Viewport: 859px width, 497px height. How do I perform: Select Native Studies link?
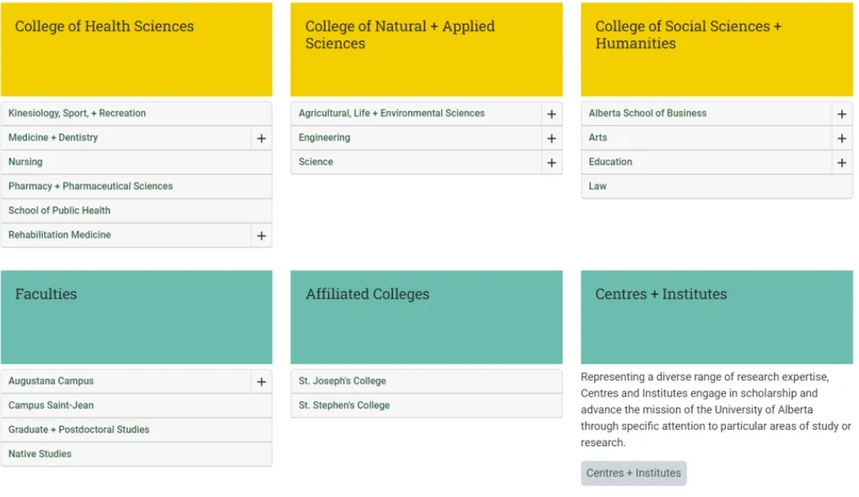coord(40,454)
